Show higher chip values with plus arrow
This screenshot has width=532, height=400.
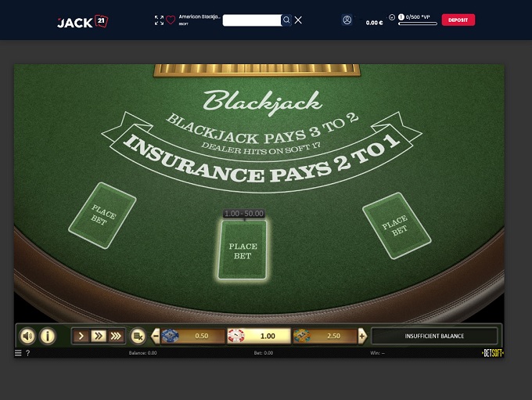click(x=362, y=336)
